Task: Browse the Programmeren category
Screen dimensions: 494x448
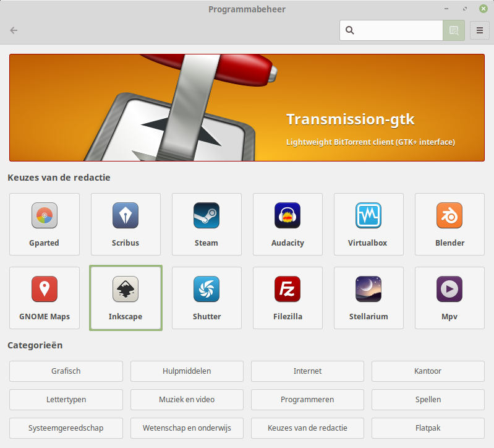Action: pyautogui.click(x=307, y=400)
